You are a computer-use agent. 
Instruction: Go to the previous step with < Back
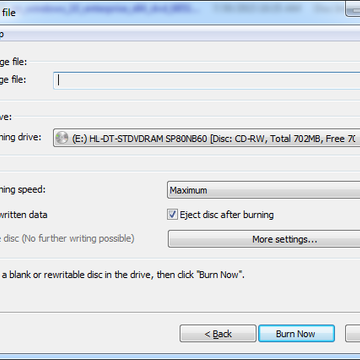218,334
